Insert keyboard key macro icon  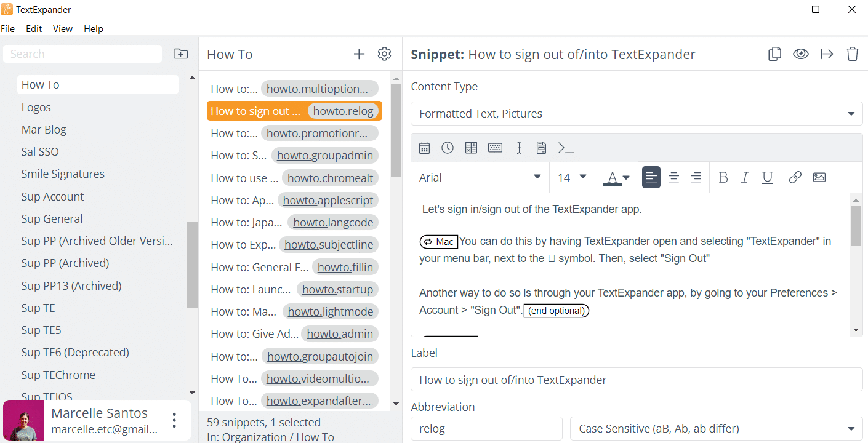click(x=495, y=148)
